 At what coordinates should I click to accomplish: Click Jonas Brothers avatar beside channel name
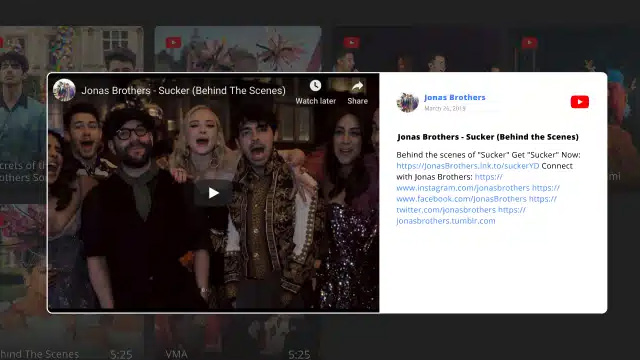(407, 102)
